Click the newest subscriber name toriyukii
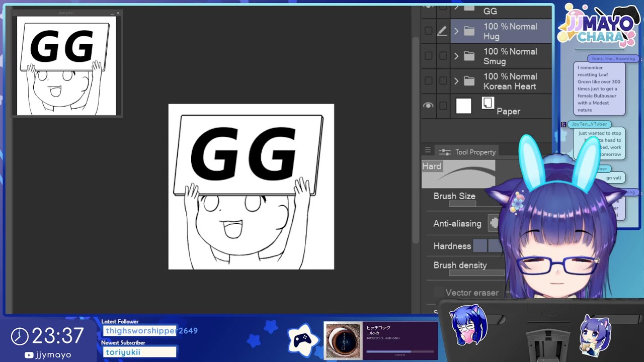 tap(123, 352)
